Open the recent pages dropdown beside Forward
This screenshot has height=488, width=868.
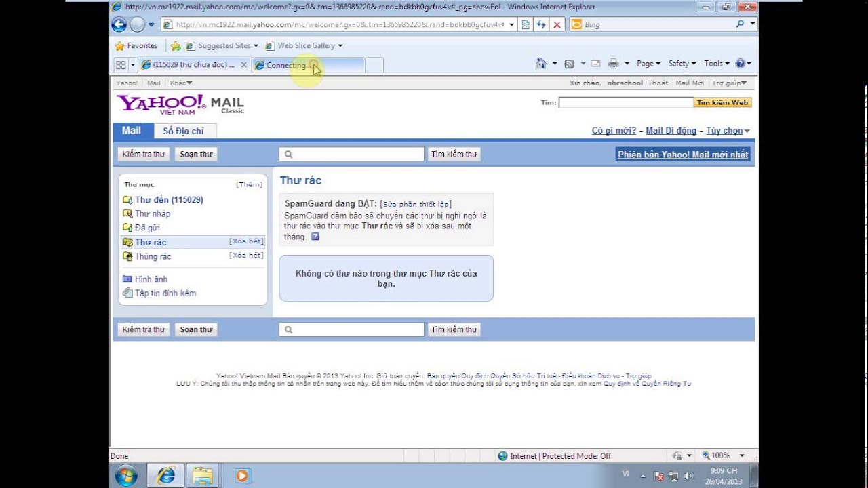click(151, 24)
